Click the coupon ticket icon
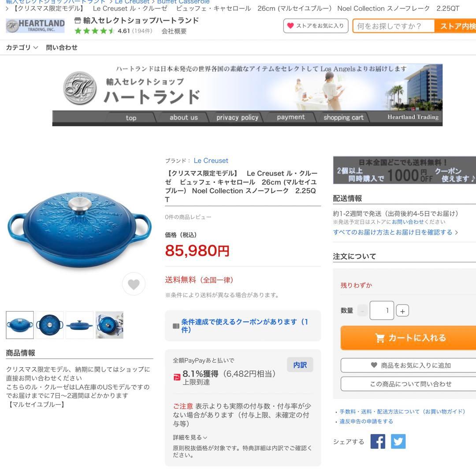This screenshot has height=476, width=476. [x=176, y=326]
